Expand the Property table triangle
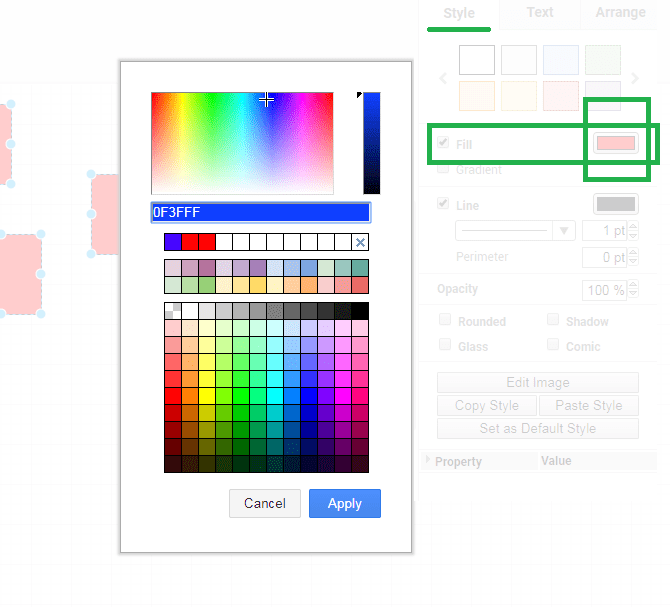The image size is (670, 607). [428, 460]
